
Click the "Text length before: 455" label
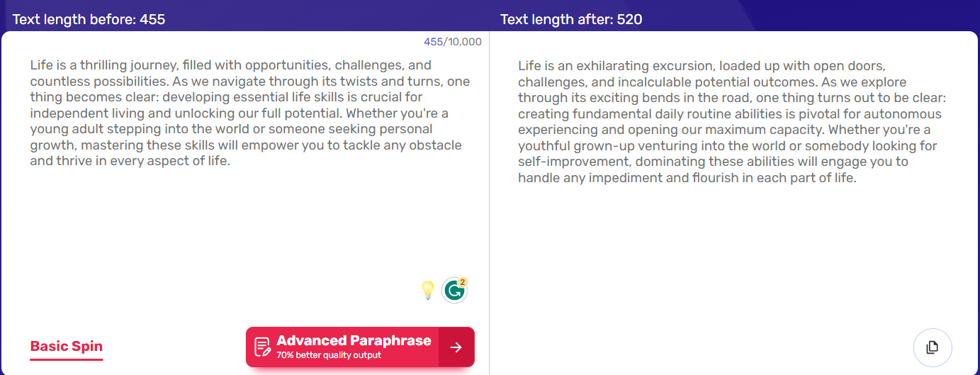click(x=89, y=19)
